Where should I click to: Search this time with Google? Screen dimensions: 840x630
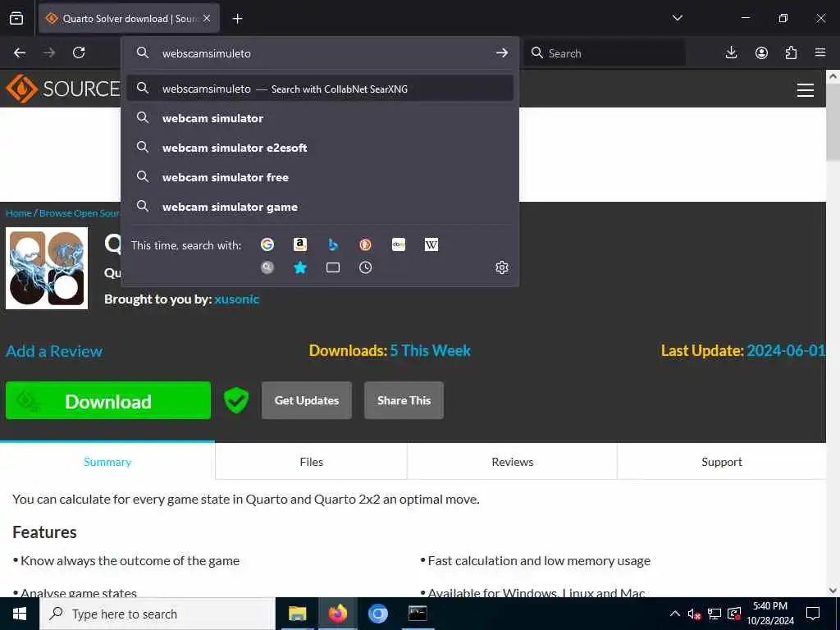267,244
